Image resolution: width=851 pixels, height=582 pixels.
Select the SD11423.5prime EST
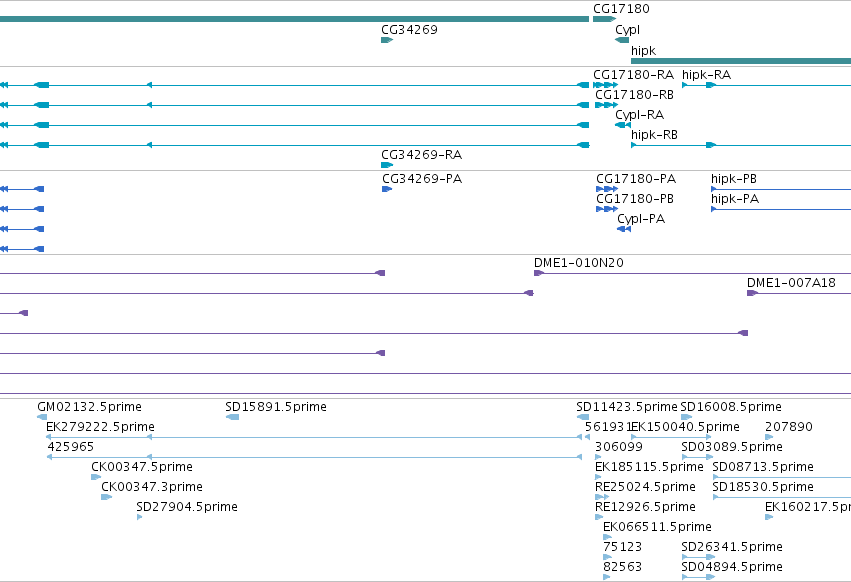coord(582,417)
